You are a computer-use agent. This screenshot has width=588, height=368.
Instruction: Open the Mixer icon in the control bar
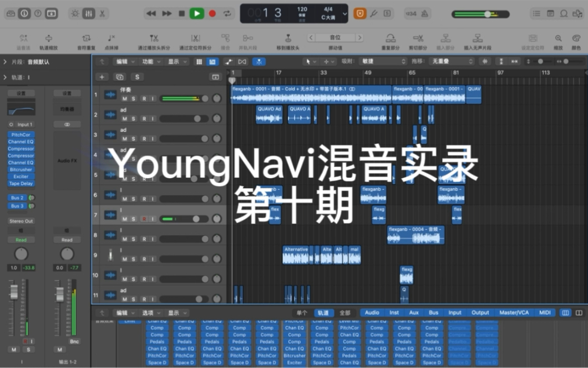click(89, 13)
